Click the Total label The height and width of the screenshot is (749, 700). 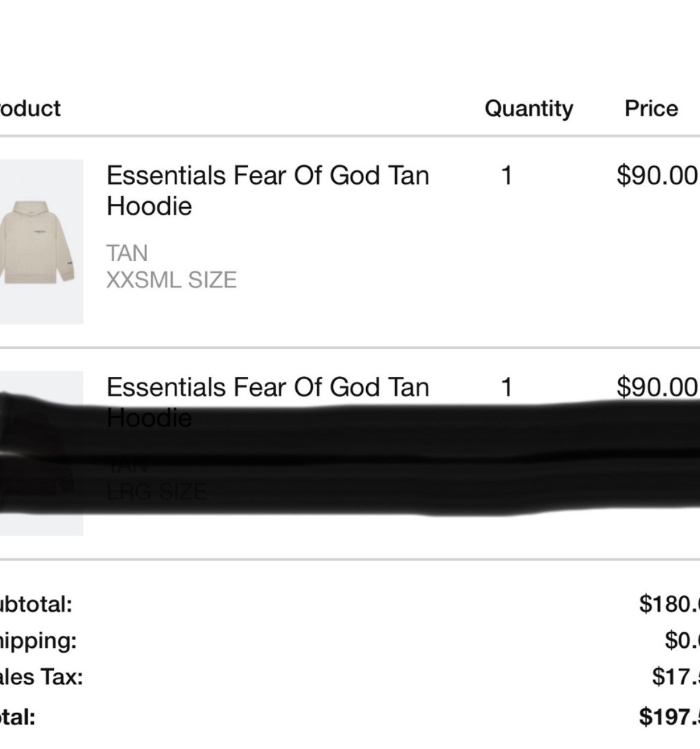point(18,716)
